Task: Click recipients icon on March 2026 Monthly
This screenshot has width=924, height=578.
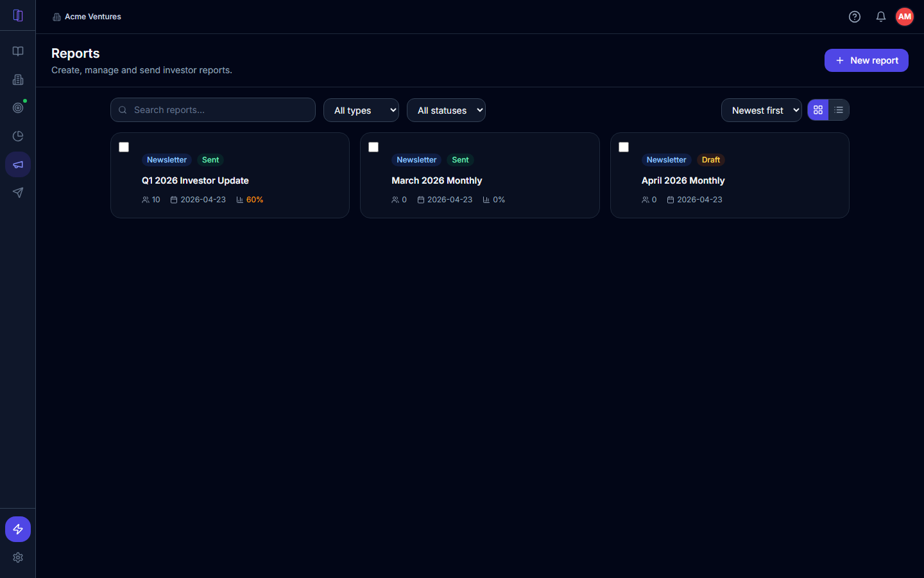Action: 395,200
